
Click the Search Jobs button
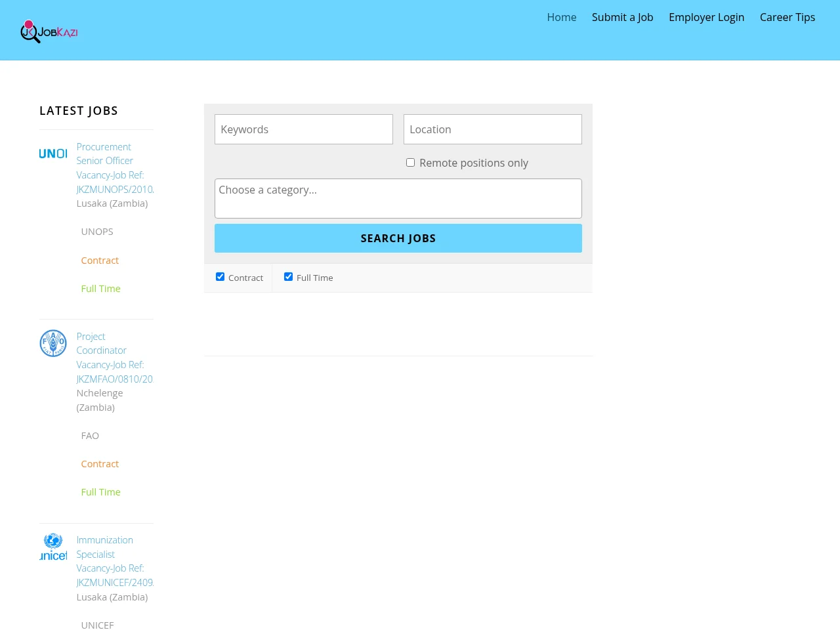pos(398,238)
